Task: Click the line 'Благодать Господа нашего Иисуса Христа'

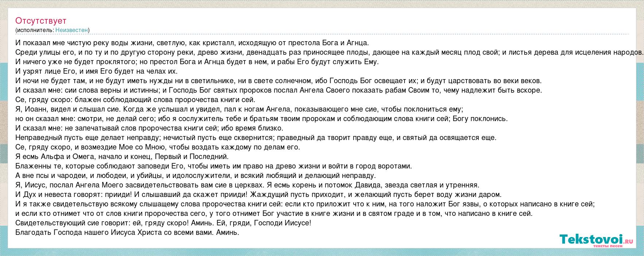Action: coord(127,232)
